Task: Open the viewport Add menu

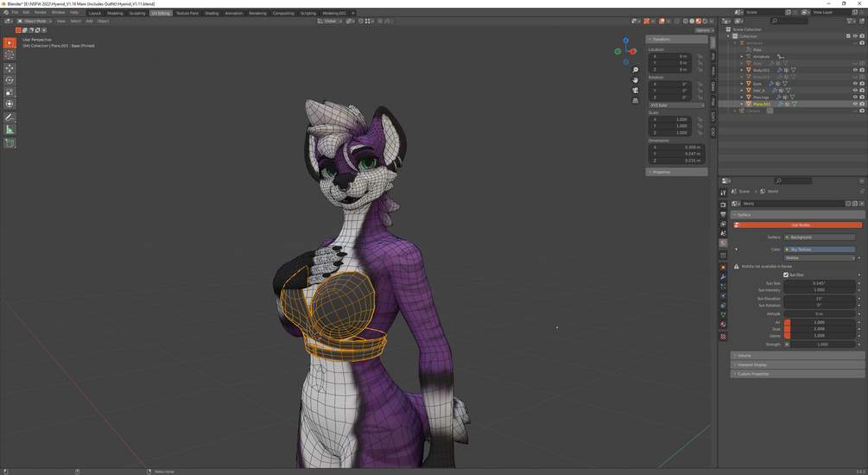Action: pos(89,21)
